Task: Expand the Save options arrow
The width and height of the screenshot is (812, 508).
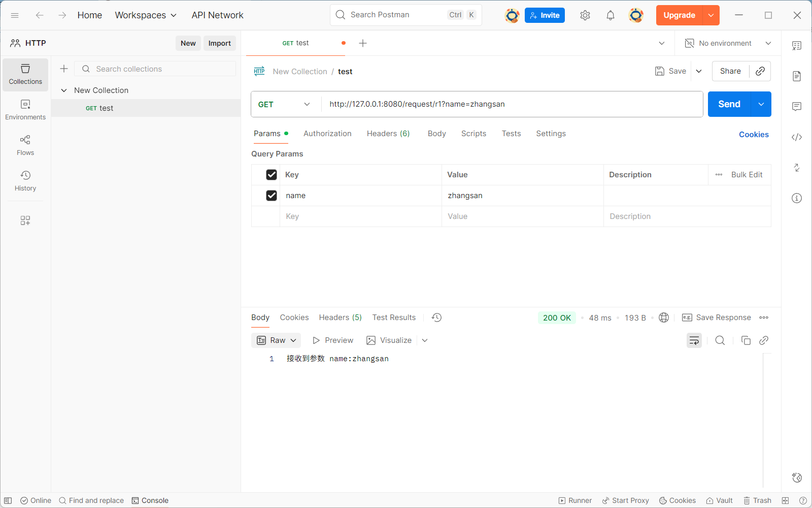Action: click(x=699, y=71)
